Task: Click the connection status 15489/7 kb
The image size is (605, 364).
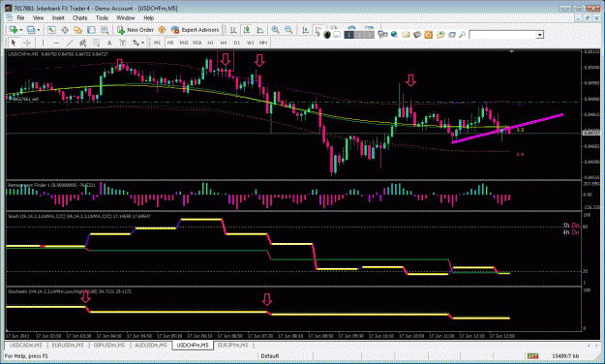Action: pyautogui.click(x=565, y=356)
